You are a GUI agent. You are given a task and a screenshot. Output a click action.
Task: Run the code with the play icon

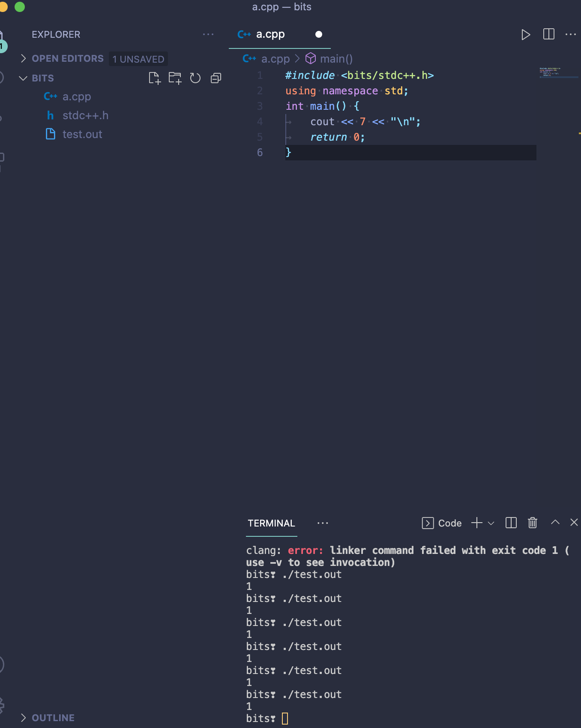pos(526,34)
